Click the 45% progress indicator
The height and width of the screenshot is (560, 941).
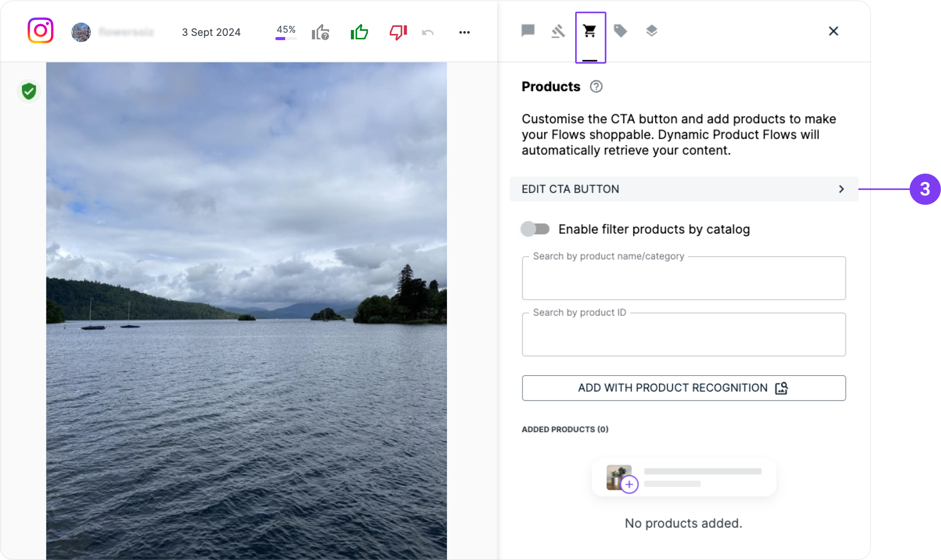click(286, 32)
